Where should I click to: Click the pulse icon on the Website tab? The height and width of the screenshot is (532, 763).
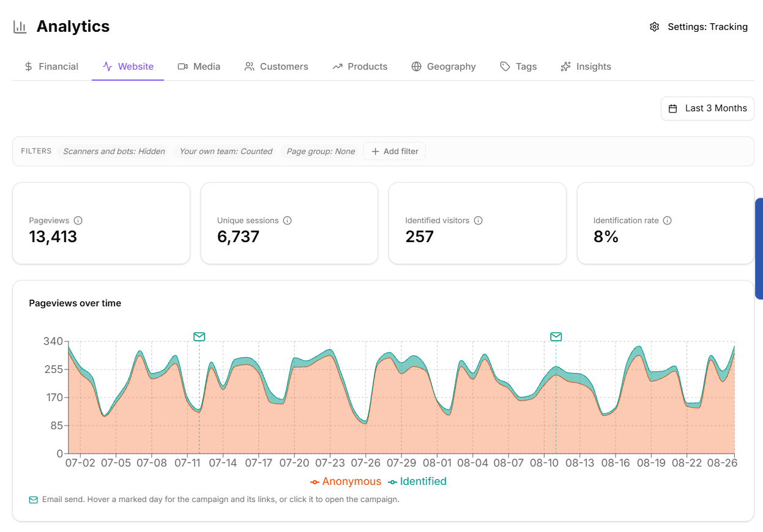[x=108, y=67]
